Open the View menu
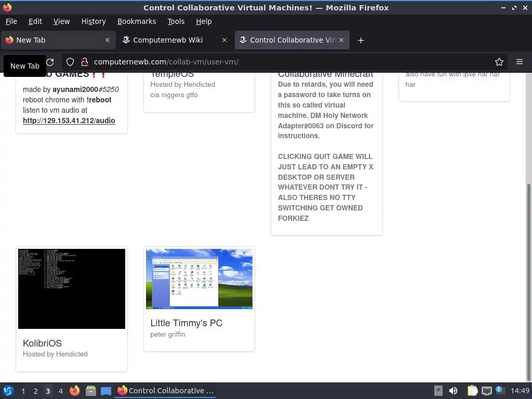This screenshot has width=532, height=399. click(61, 21)
